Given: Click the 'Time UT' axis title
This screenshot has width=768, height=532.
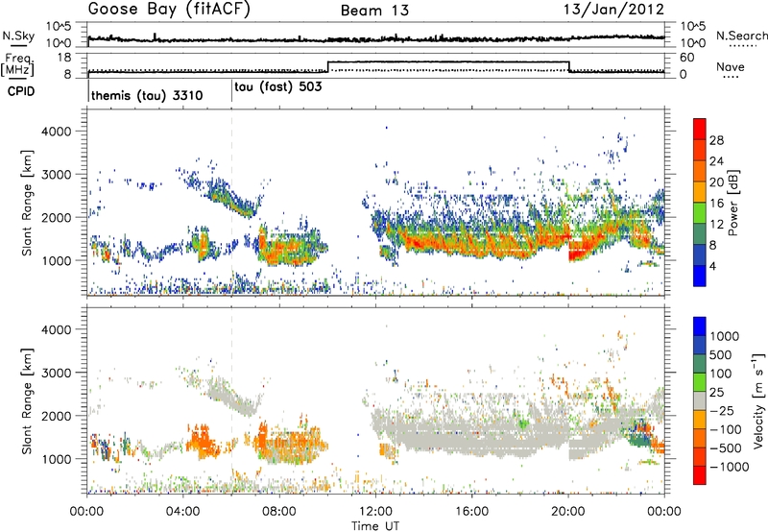Looking at the screenshot, I should point(375,526).
